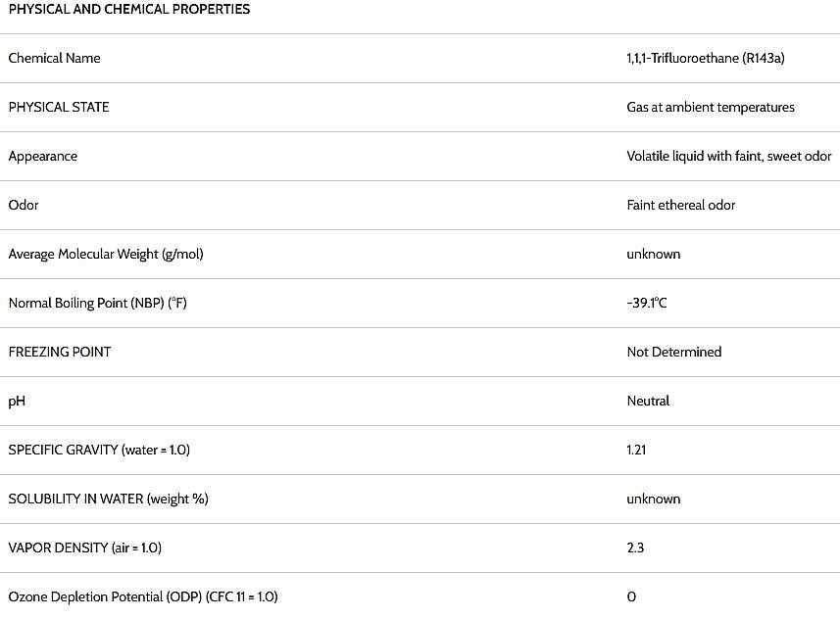Select the Appearance row label
Viewport: 840px width, 619px height.
(43, 157)
